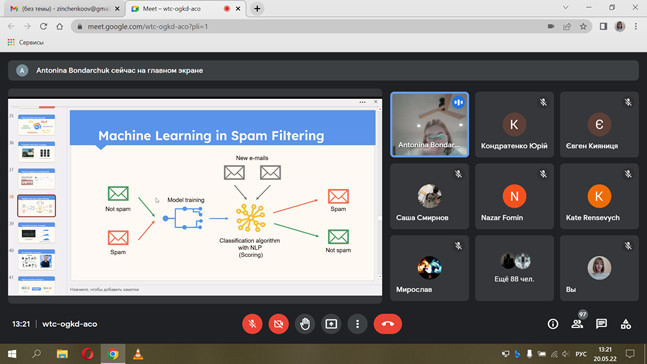Open the Сервисы apps shortcut

click(26, 43)
